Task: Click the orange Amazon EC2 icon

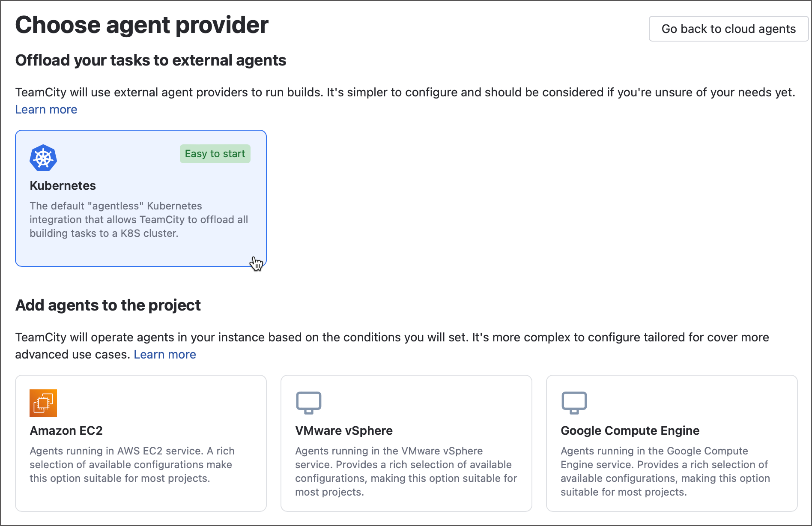Action: 43,403
